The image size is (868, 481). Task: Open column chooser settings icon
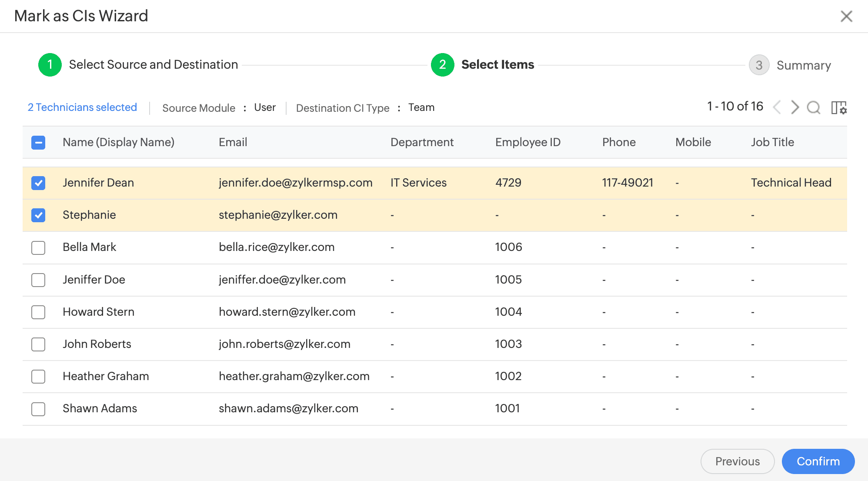tap(838, 107)
